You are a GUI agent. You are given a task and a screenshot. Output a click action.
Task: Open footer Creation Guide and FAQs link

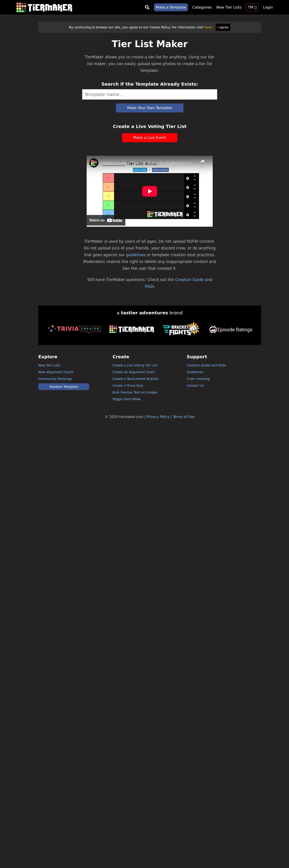(x=206, y=365)
